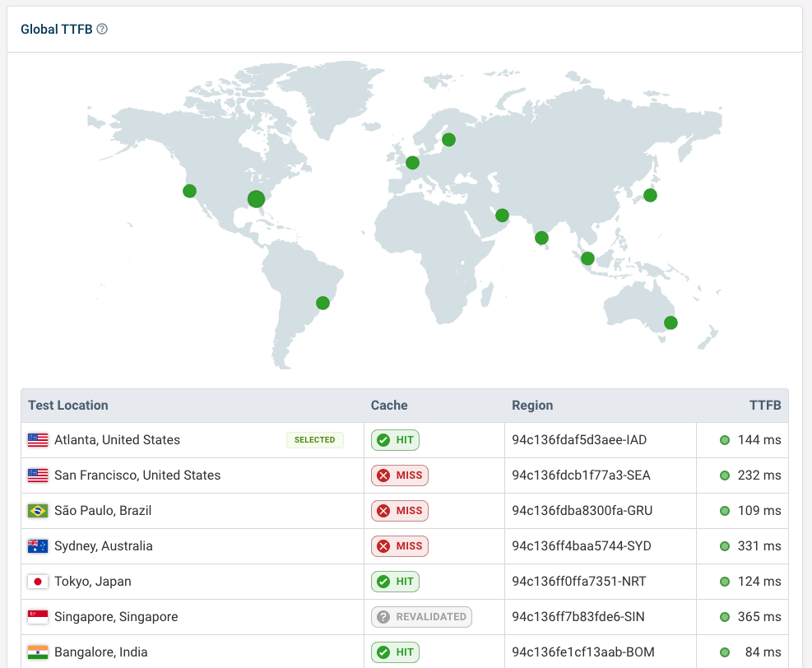Click the REVALIDATED badge in Singapore row
The height and width of the screenshot is (668, 812).
coord(421,617)
